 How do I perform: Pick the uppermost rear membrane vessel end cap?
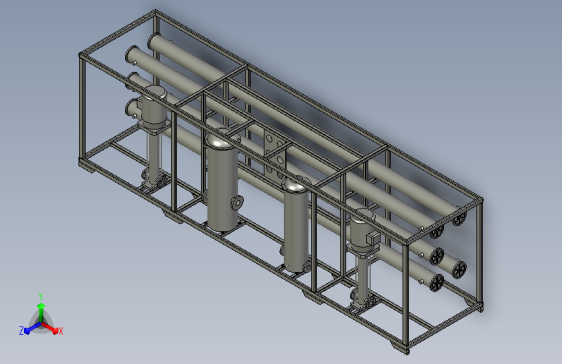click(459, 218)
